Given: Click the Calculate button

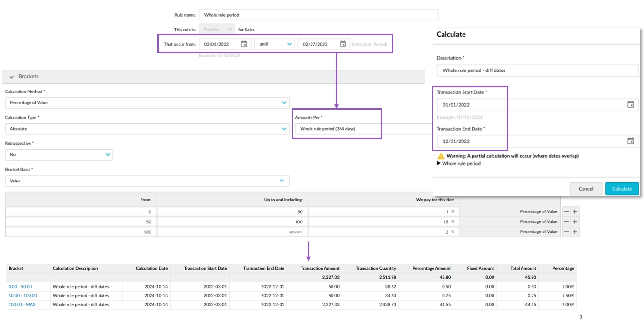Looking at the screenshot, I should 622,189.
